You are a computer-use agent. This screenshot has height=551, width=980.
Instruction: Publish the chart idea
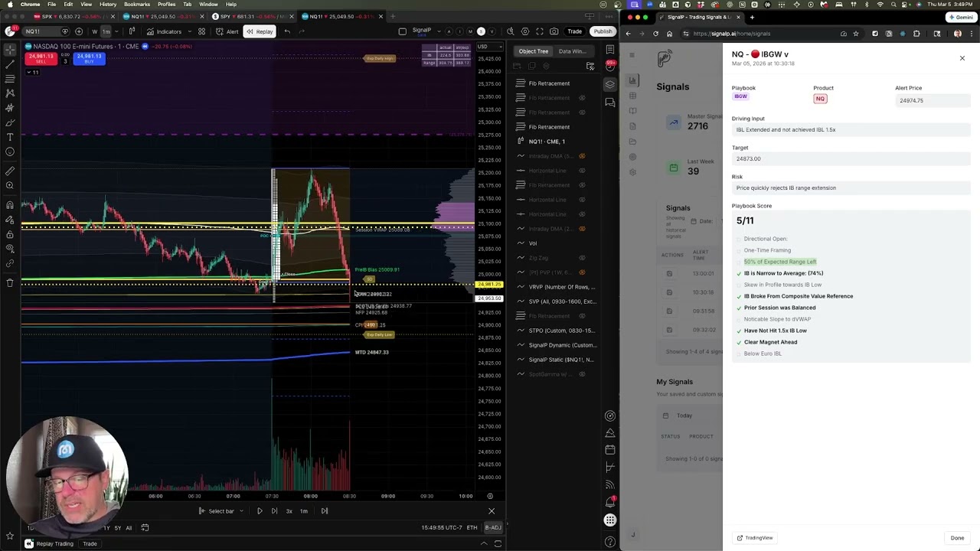coord(603,31)
